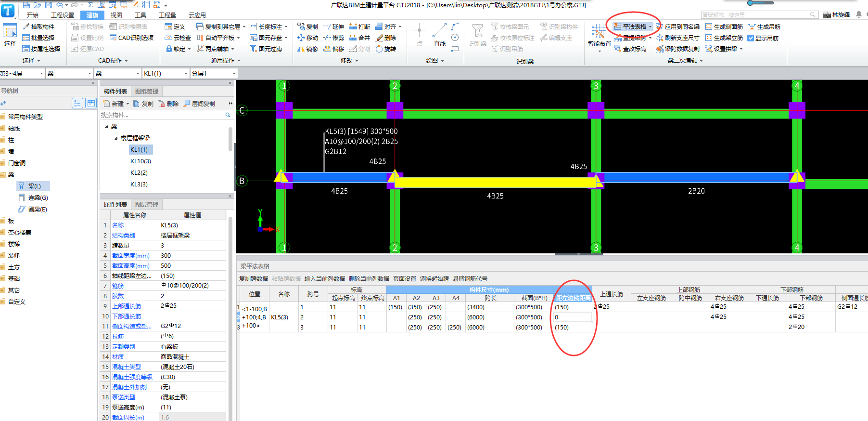868x421 pixels.
Task: Click the notification bell icon
Action: 859,14
